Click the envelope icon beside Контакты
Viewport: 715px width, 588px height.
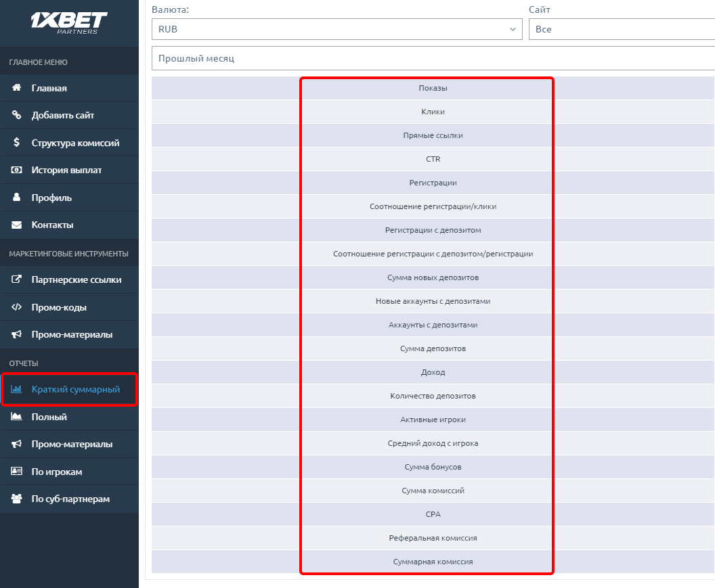click(16, 225)
